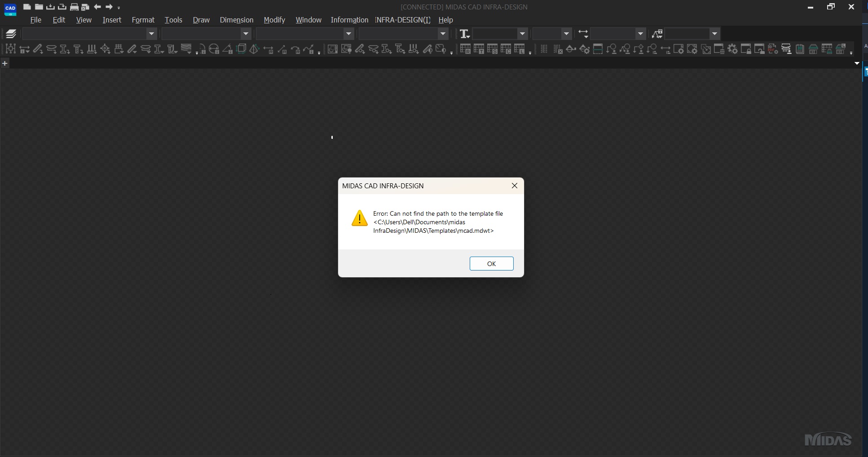Click the teal 3D box icon
This screenshot has height=457, width=868.
[241, 49]
